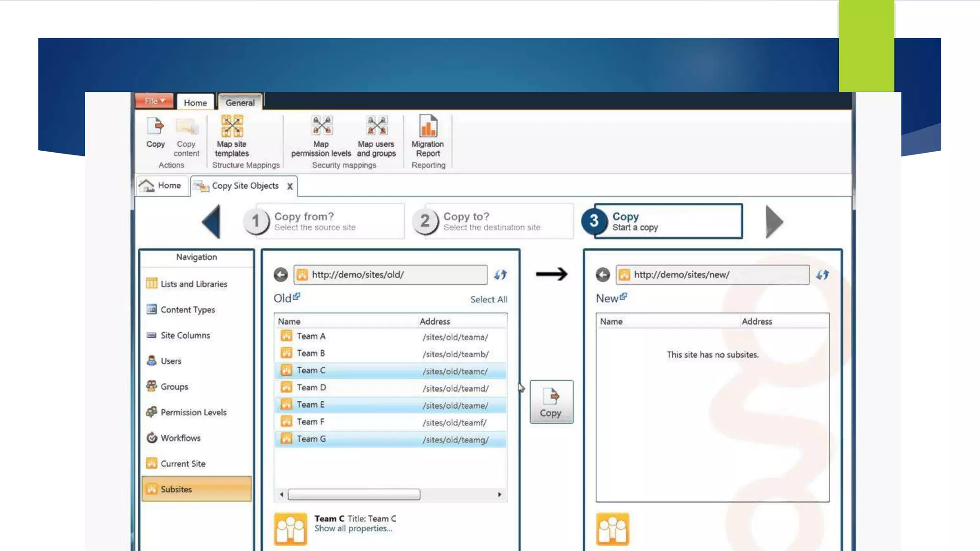Open the File menu dropdown
The image size is (980, 551).
coord(154,101)
